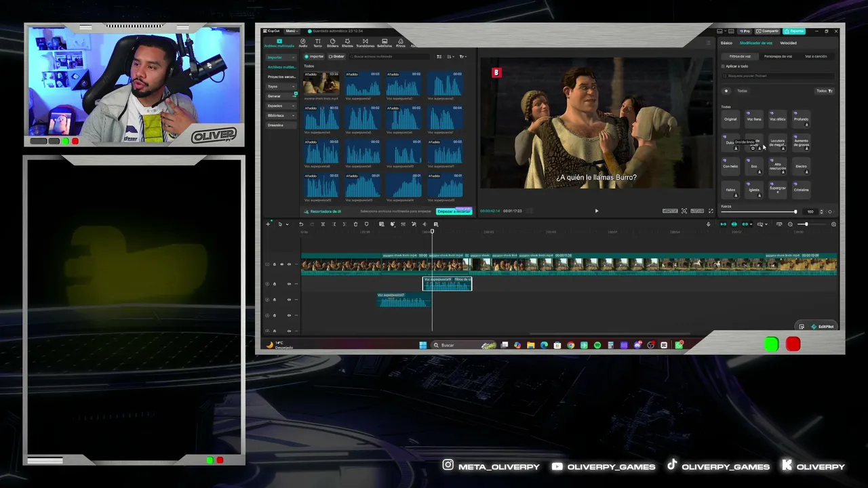Open the Efectos panel

click(x=347, y=43)
